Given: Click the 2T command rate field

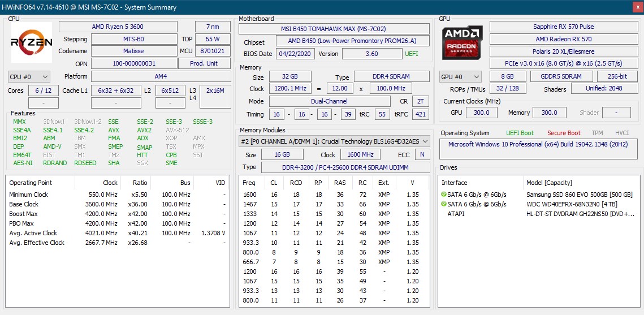Looking at the screenshot, I should point(420,101).
